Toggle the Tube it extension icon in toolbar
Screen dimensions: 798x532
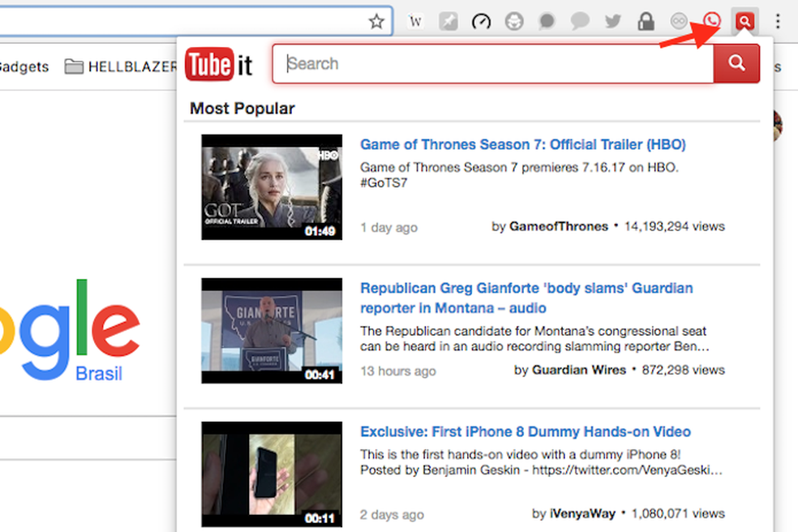[744, 22]
